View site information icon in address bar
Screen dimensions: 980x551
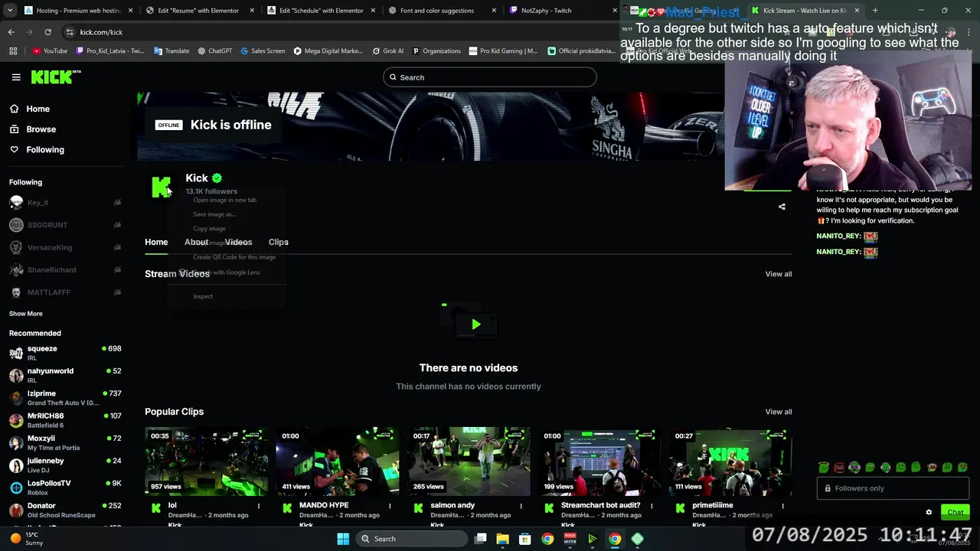point(70,32)
